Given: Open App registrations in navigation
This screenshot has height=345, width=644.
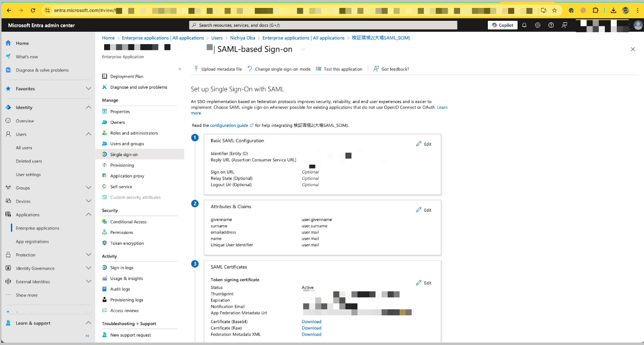Looking at the screenshot, I should click(x=32, y=241).
